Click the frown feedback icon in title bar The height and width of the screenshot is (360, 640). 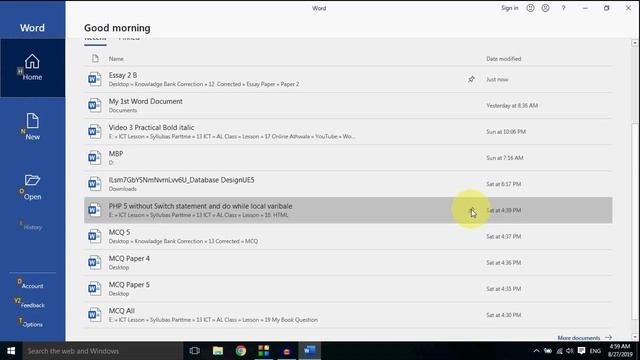pos(545,8)
